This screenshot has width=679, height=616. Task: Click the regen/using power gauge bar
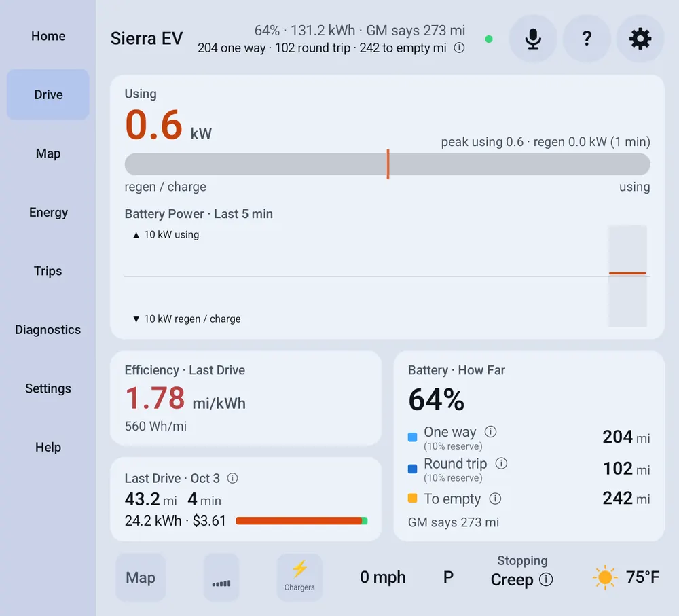(387, 164)
